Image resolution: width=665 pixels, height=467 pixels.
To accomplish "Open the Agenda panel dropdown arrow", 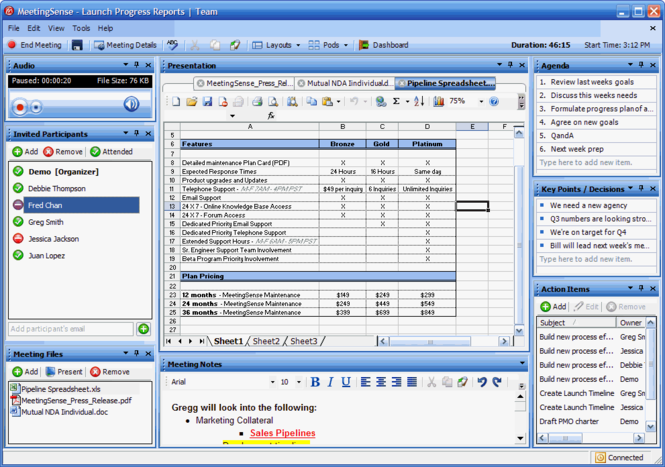I will coord(630,64).
